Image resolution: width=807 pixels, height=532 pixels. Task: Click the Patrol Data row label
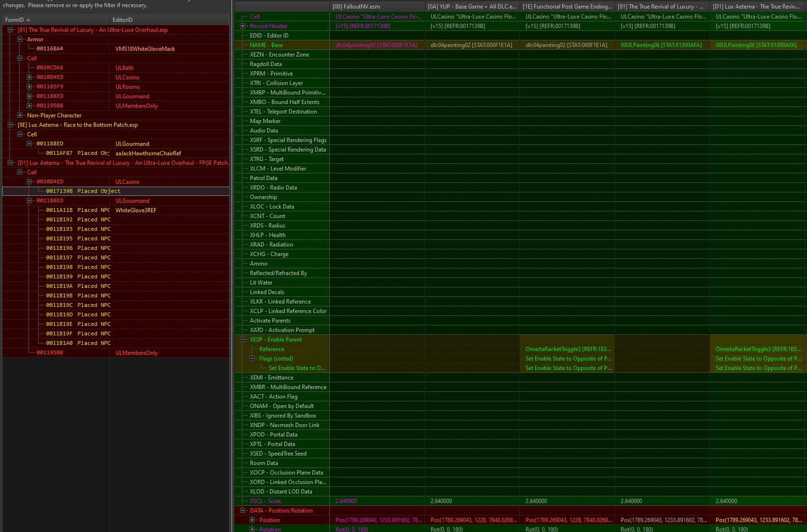263,178
